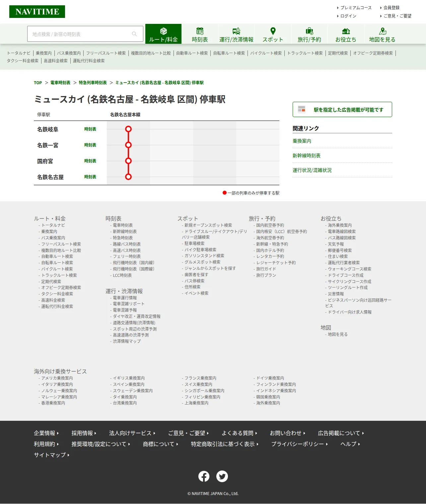Open 運行状況/混雑状況 related link

point(312,170)
